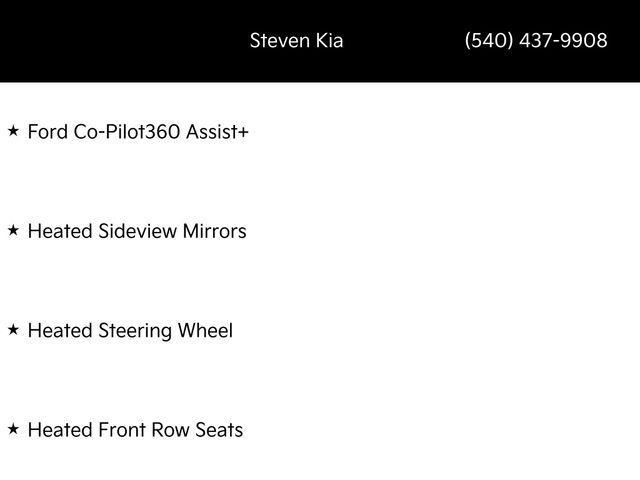640x480 pixels.
Task: Click the "Assist+" word in the first feature
Action: [217, 131]
